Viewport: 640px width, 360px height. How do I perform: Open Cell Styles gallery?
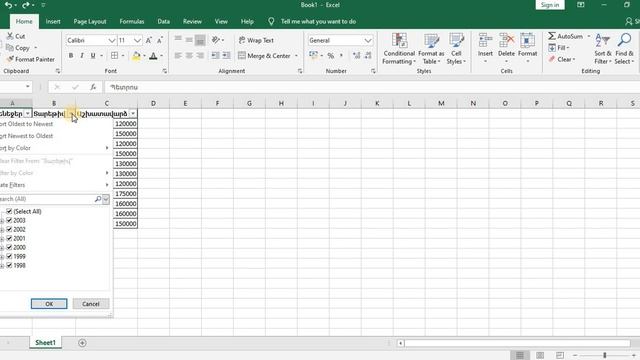(456, 49)
